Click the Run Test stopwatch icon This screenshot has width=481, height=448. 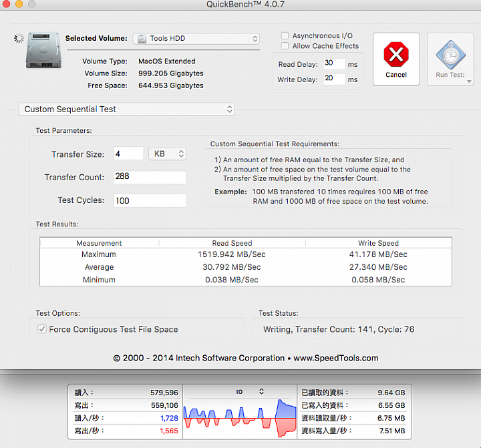click(450, 55)
